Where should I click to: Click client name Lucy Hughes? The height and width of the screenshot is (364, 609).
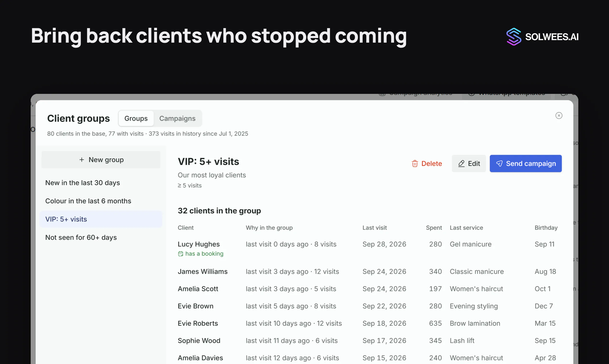(x=199, y=244)
